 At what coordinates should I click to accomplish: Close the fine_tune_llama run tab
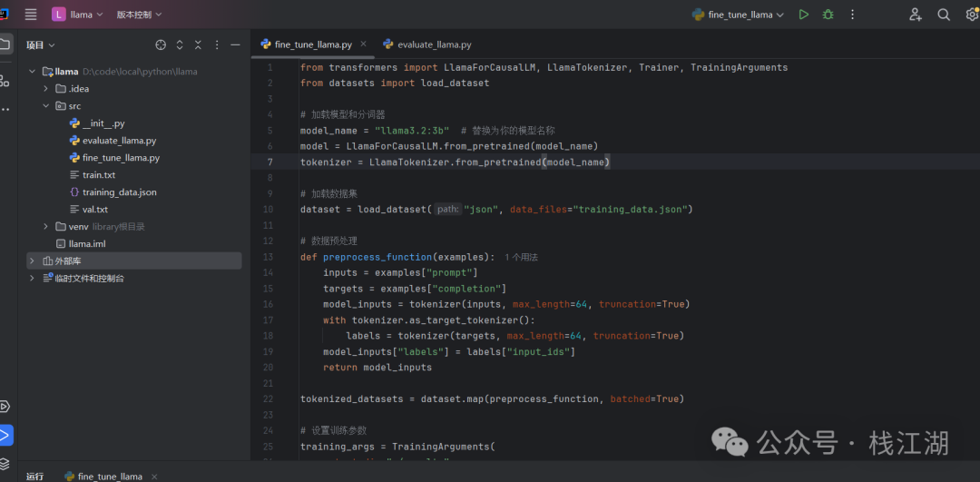tap(153, 477)
